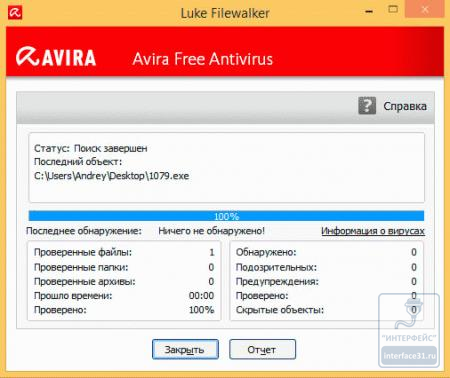
Task: Click the Avira logo in red banner
Action: coord(56,57)
